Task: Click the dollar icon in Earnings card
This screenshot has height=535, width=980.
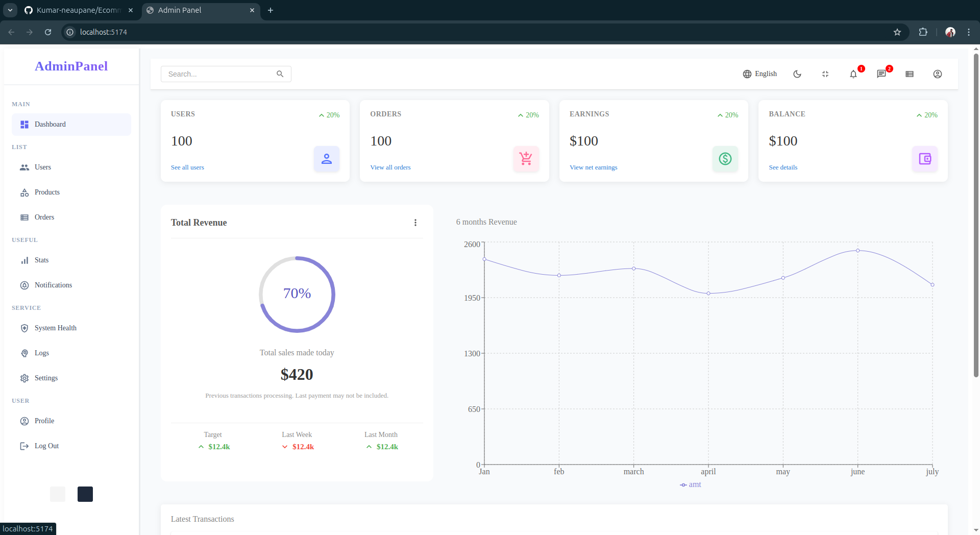Action: point(725,159)
